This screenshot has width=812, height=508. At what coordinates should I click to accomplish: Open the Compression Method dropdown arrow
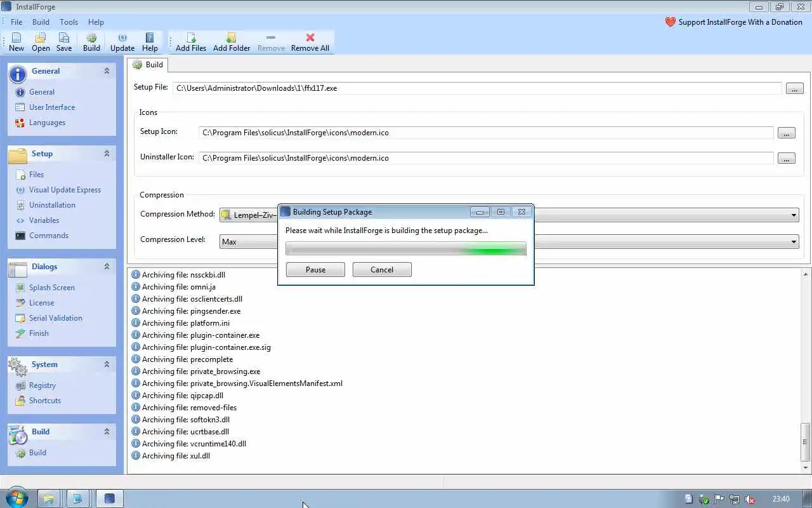click(x=794, y=215)
